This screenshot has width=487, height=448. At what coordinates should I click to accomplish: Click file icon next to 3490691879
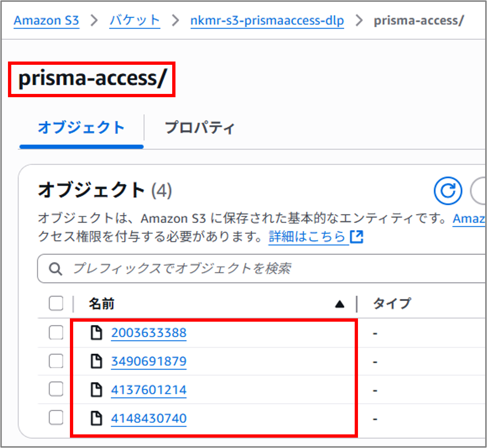[96, 361]
